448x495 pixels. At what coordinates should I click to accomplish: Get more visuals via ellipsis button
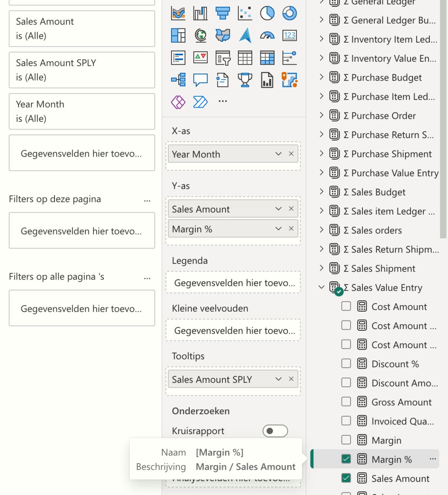(x=223, y=101)
